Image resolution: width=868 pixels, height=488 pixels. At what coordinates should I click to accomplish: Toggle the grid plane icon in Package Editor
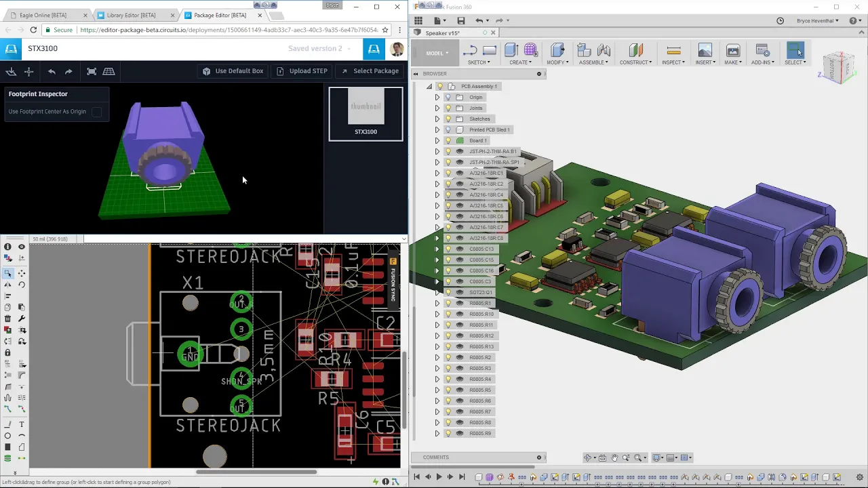(x=108, y=71)
